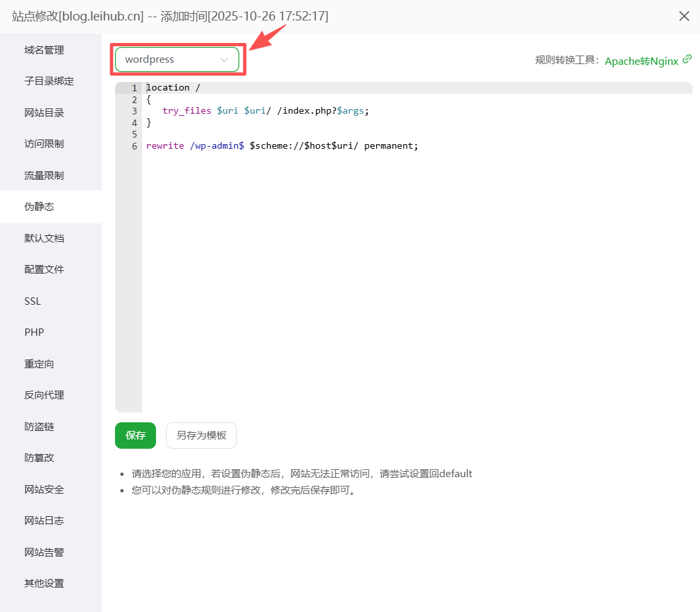Save the rewrite rules with 保存
The width and height of the screenshot is (700, 612).
pyautogui.click(x=136, y=436)
